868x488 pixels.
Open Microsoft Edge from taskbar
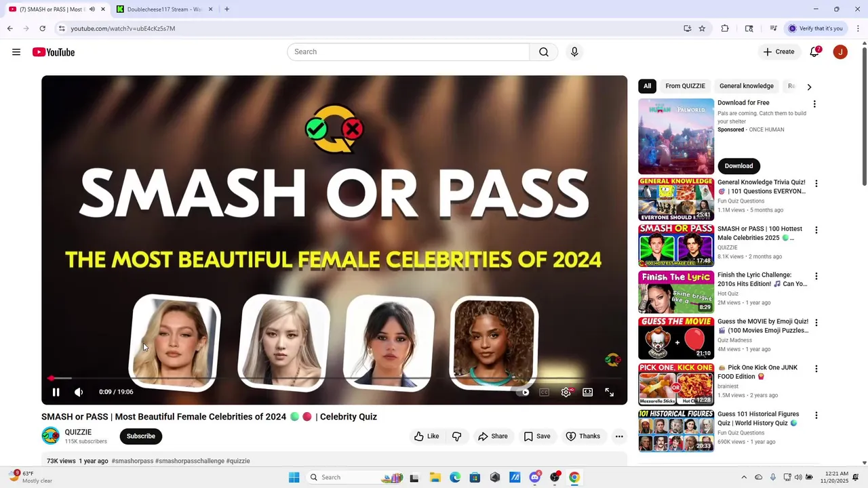pyautogui.click(x=455, y=477)
